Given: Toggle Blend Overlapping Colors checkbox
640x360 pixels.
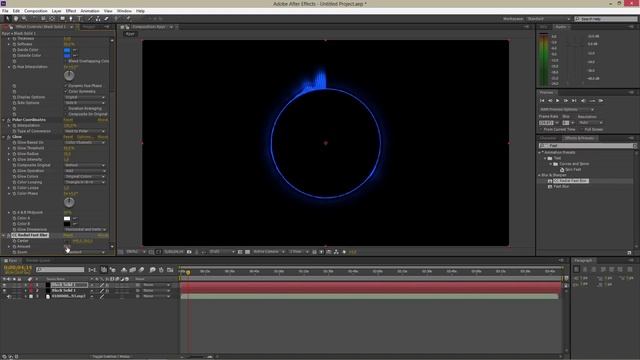Looking at the screenshot, I should (x=66, y=61).
